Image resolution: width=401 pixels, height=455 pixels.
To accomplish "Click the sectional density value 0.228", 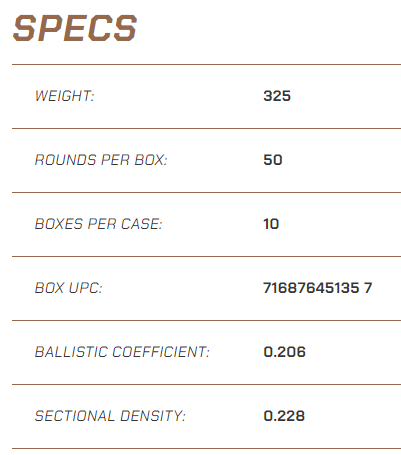I will pyautogui.click(x=284, y=416).
